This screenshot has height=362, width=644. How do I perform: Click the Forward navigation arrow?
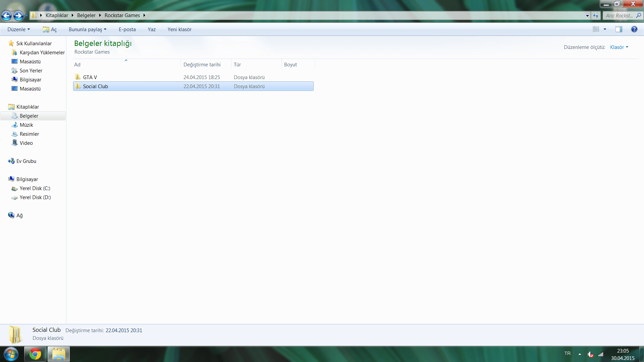pos(18,15)
